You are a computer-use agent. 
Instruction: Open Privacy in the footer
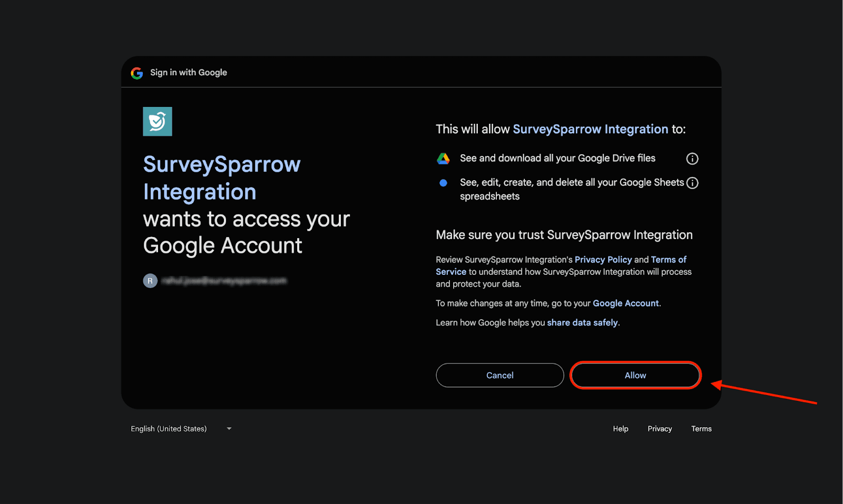[x=660, y=429]
